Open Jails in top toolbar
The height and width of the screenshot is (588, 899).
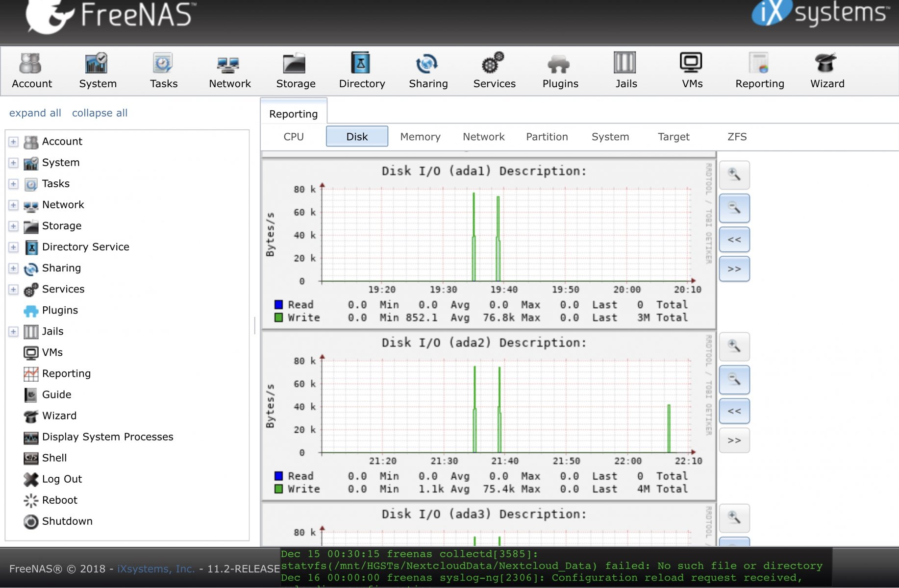coord(626,71)
